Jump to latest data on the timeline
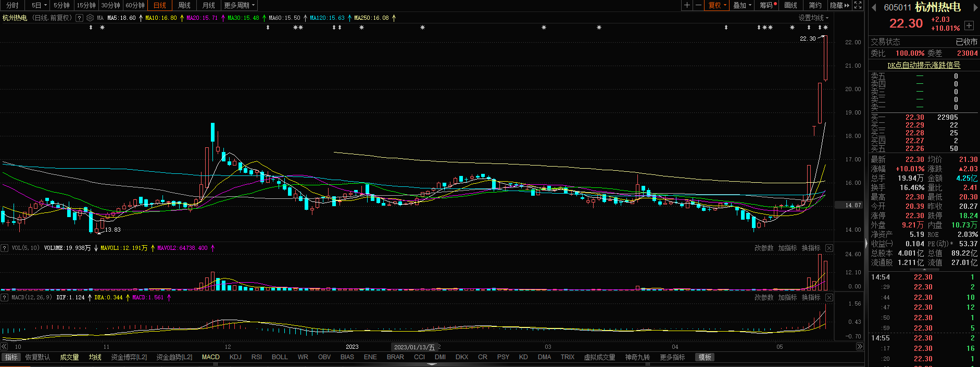 [x=860, y=347]
